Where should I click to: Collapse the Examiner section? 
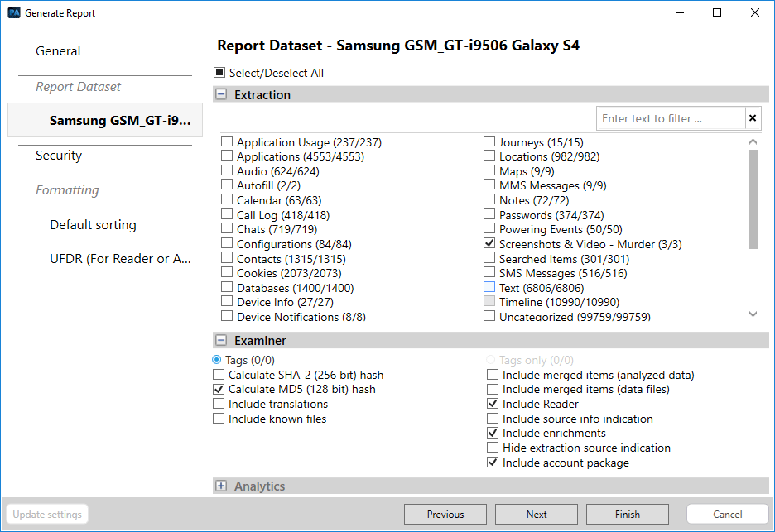(221, 340)
